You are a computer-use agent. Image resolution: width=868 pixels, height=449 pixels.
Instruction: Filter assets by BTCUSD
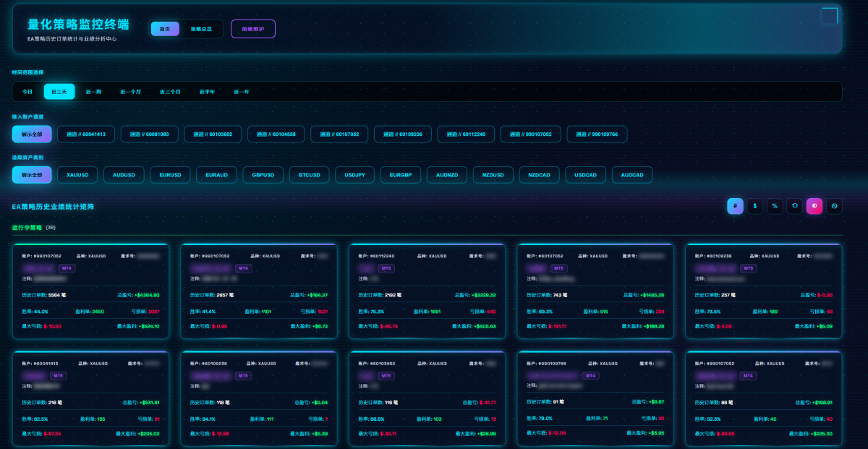(310, 175)
